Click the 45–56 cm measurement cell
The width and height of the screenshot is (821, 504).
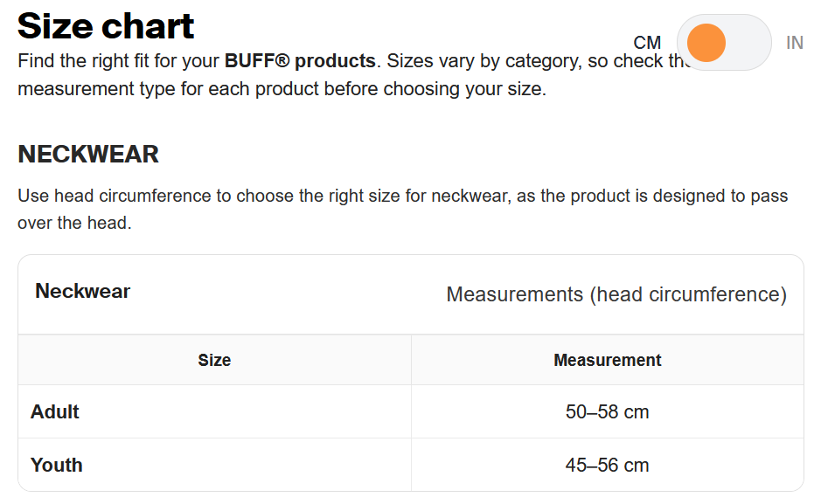tap(608, 465)
